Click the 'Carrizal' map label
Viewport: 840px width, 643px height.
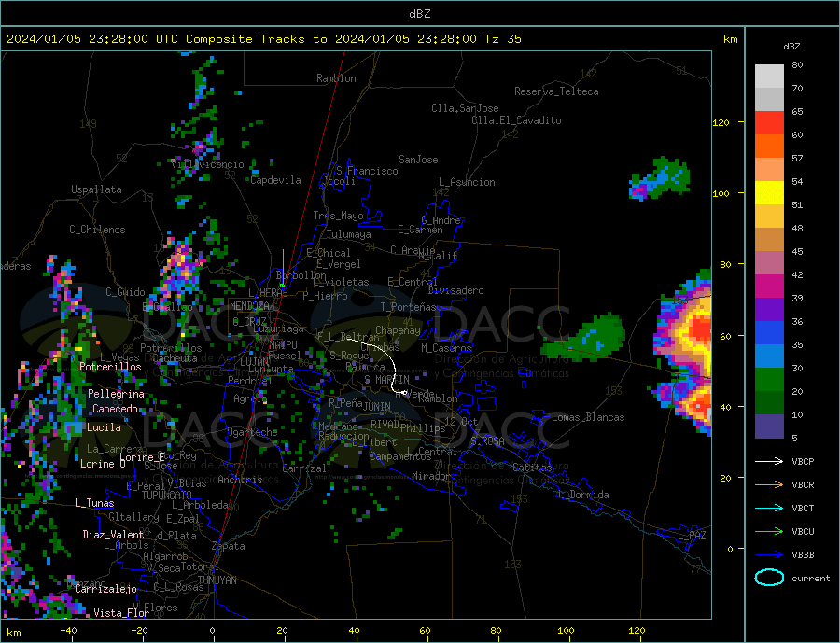point(304,468)
